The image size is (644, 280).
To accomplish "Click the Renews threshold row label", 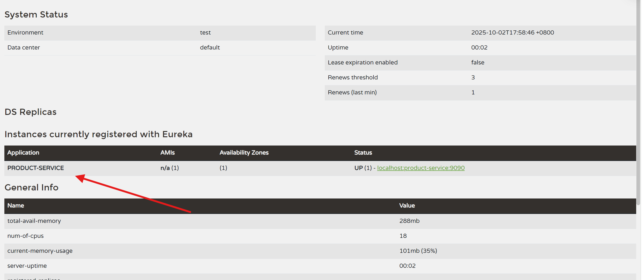I will tap(353, 78).
